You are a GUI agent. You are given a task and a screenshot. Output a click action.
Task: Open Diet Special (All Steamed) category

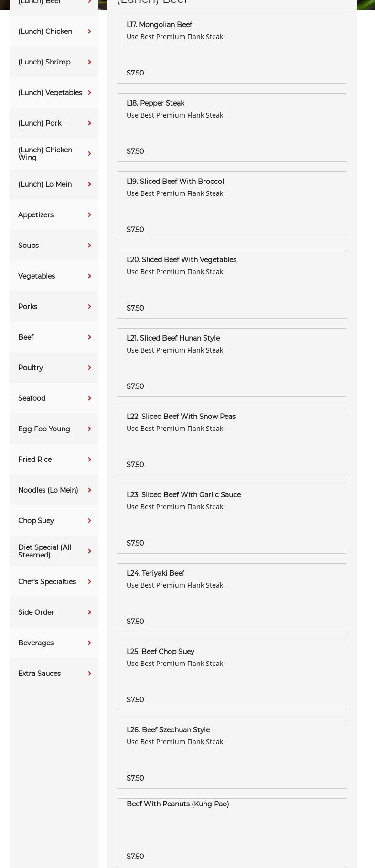(44, 551)
